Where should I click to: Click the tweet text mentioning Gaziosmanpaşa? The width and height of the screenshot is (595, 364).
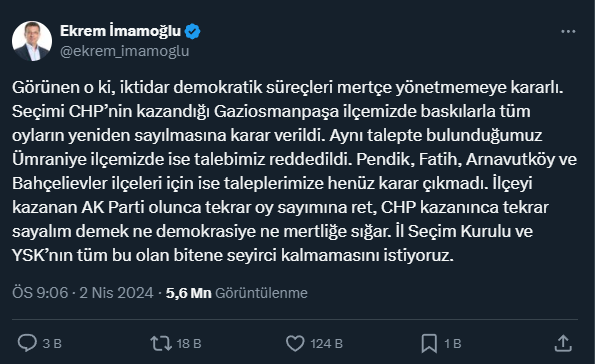271,112
